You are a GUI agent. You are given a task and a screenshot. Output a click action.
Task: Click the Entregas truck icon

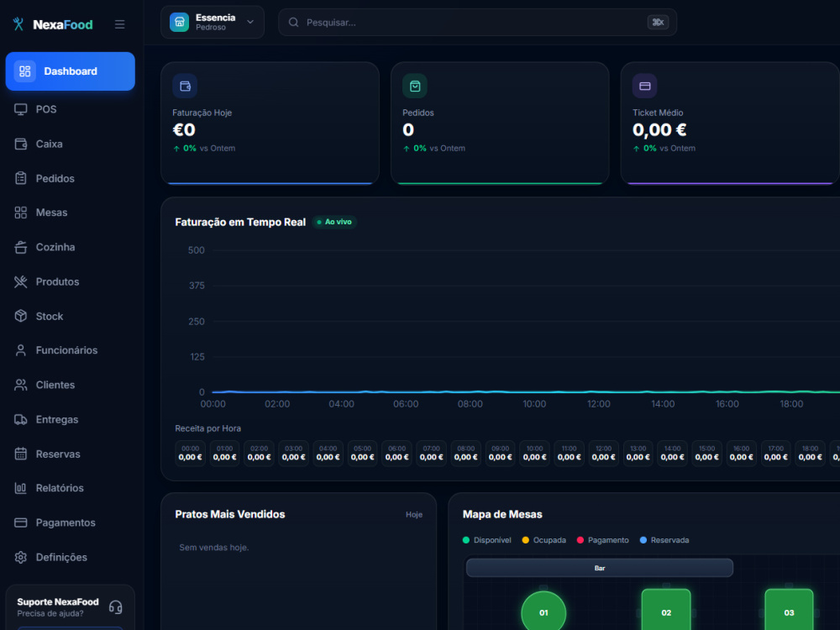tap(21, 419)
